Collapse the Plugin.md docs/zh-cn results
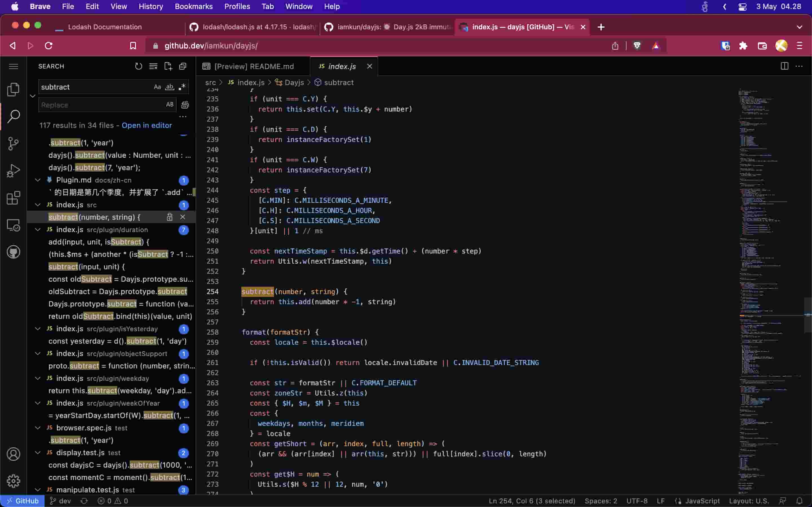The width and height of the screenshot is (812, 507). point(37,180)
